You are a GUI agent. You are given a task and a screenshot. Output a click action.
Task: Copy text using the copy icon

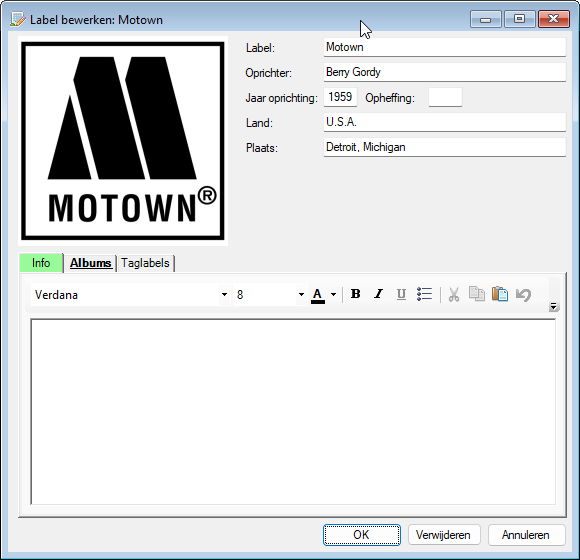tap(477, 294)
